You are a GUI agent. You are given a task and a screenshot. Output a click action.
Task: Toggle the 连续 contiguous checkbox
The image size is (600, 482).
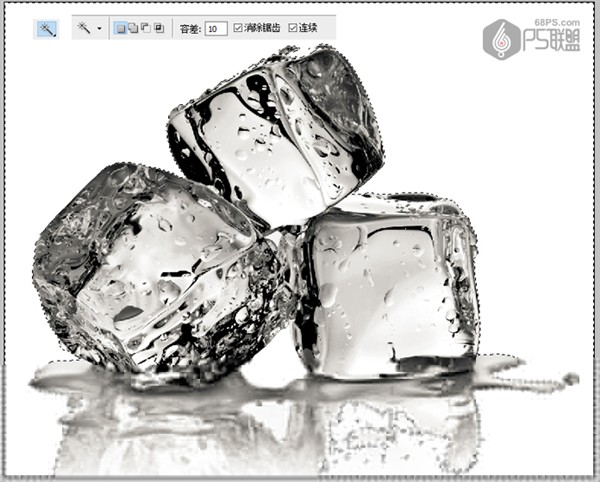(x=293, y=29)
